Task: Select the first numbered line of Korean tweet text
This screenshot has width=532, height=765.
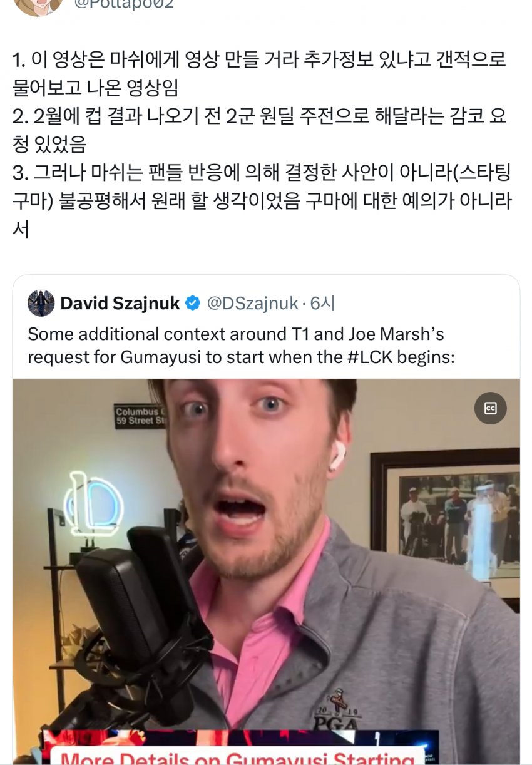Action: (259, 73)
